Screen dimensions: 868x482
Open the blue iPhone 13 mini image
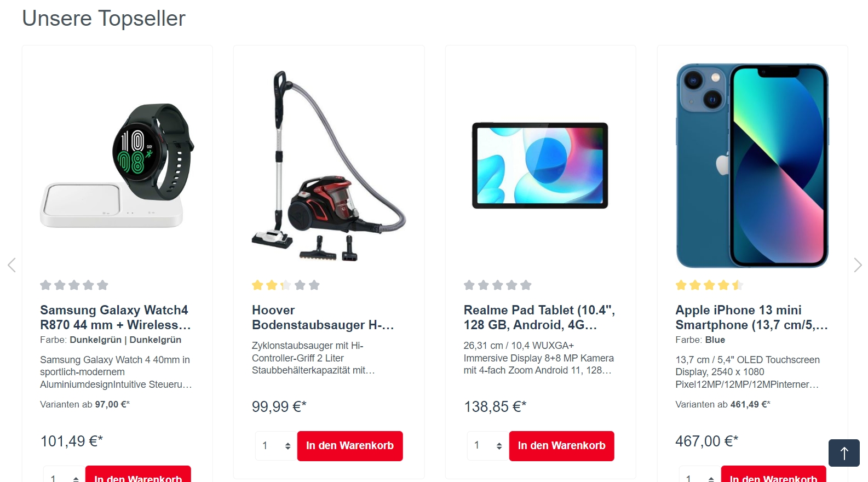(x=752, y=165)
